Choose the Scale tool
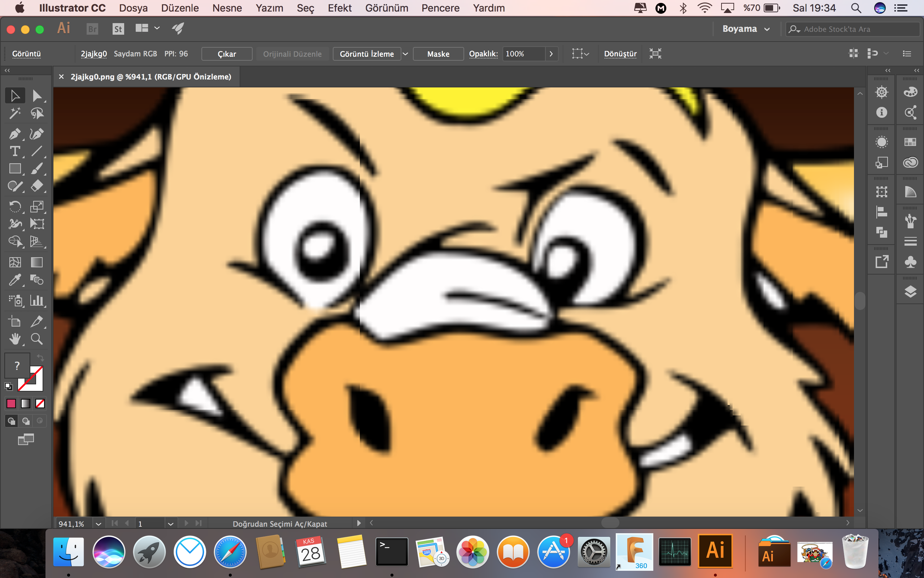Image resolution: width=924 pixels, height=578 pixels. (37, 207)
